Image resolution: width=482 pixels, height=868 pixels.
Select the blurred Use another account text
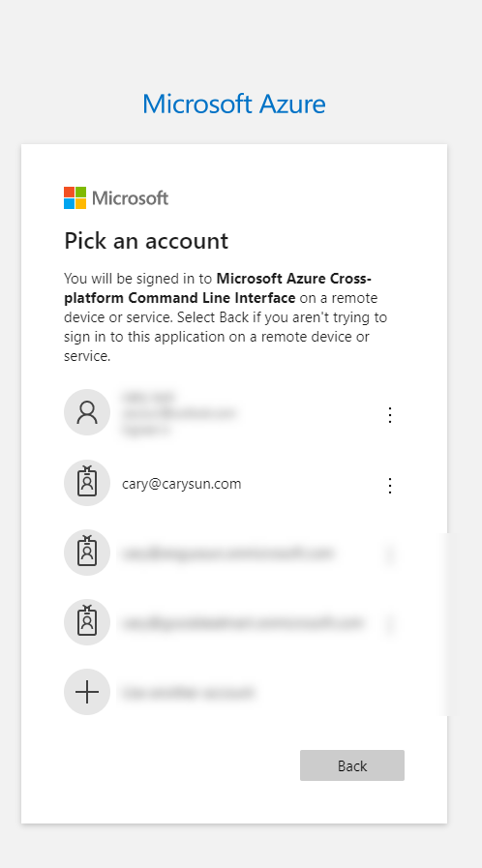(x=188, y=693)
